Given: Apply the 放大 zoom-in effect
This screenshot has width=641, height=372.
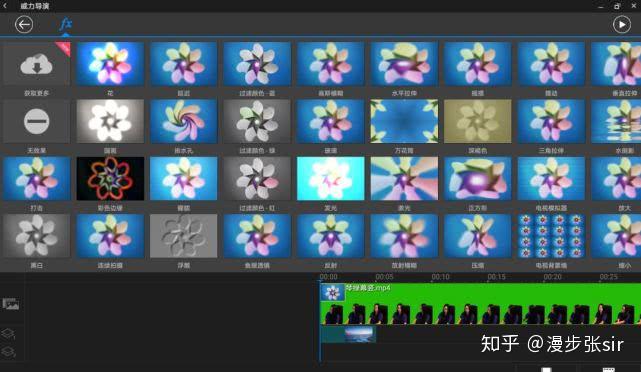Looking at the screenshot, I should coord(616,179).
